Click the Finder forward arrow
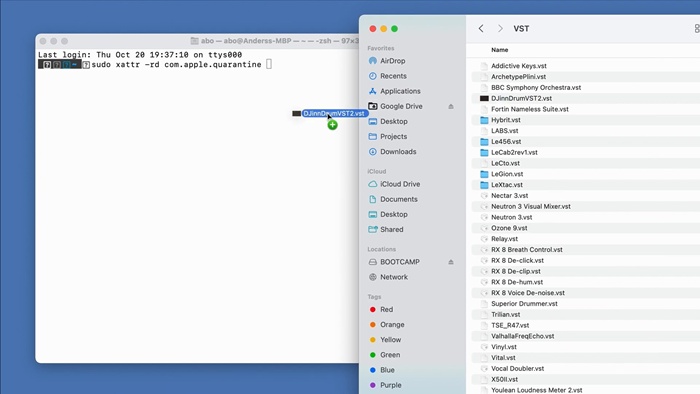This screenshot has width=700, height=394. point(500,29)
